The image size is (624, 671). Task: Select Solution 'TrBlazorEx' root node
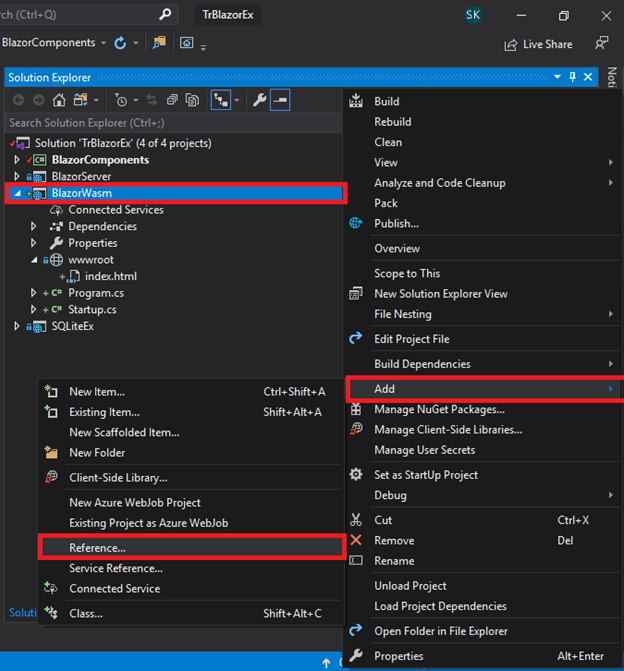tap(123, 143)
